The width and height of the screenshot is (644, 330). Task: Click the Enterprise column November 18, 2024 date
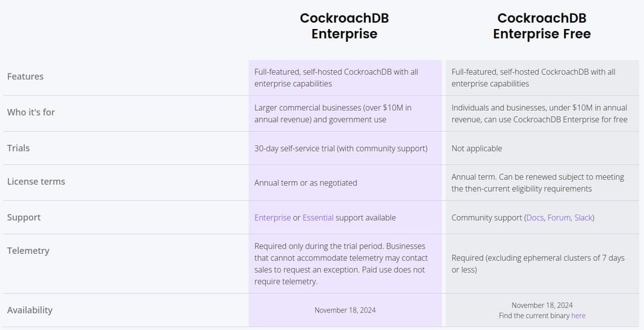pos(345,311)
